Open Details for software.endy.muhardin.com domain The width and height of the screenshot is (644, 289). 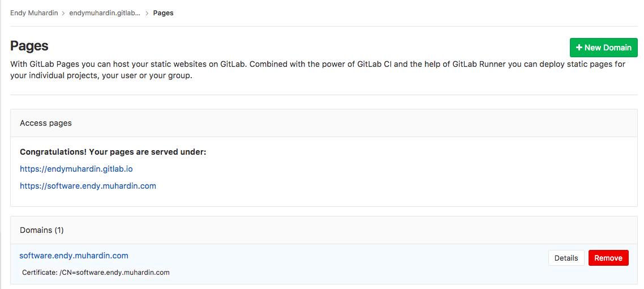[566, 258]
